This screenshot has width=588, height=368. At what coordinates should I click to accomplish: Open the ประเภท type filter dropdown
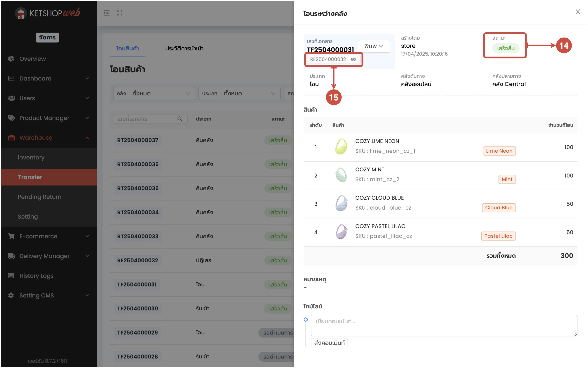239,93
